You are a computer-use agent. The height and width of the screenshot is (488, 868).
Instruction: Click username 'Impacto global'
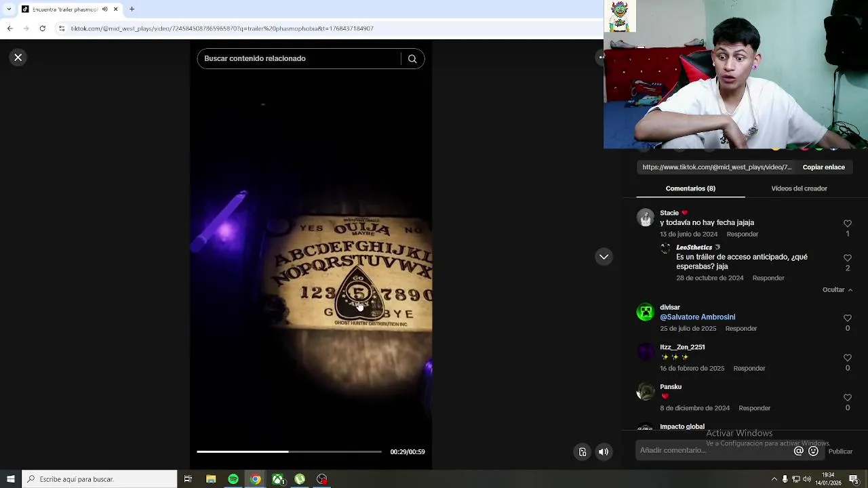(682, 426)
